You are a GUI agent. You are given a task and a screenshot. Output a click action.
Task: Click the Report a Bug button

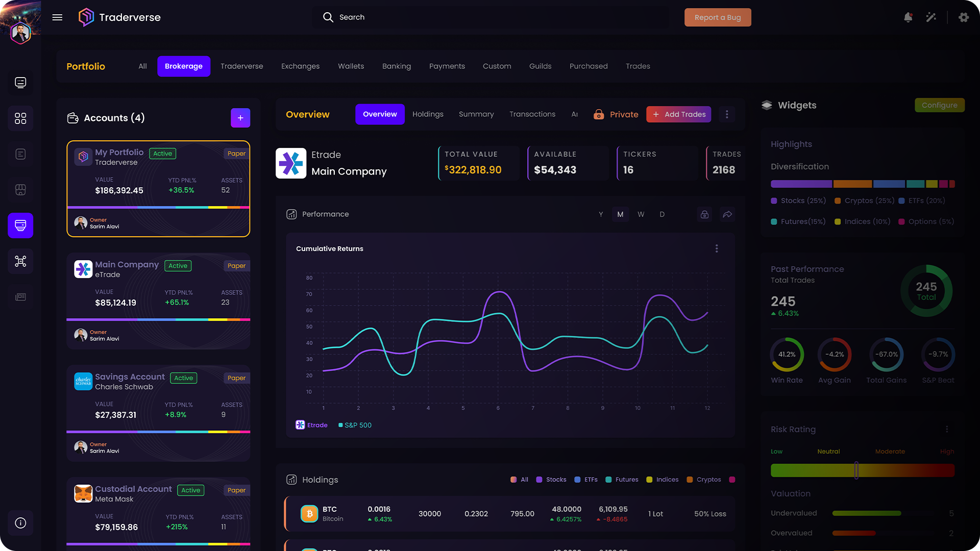pos(718,17)
